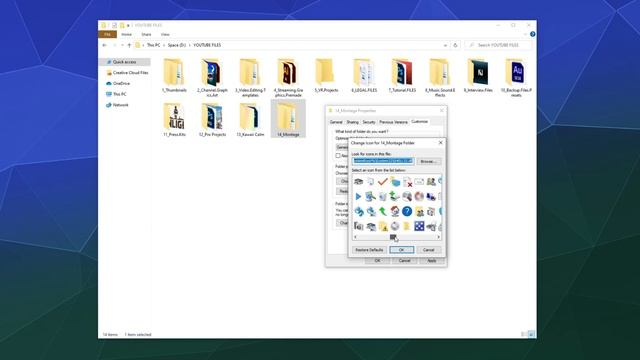Select the 11_Press.Kits folder

tap(174, 119)
